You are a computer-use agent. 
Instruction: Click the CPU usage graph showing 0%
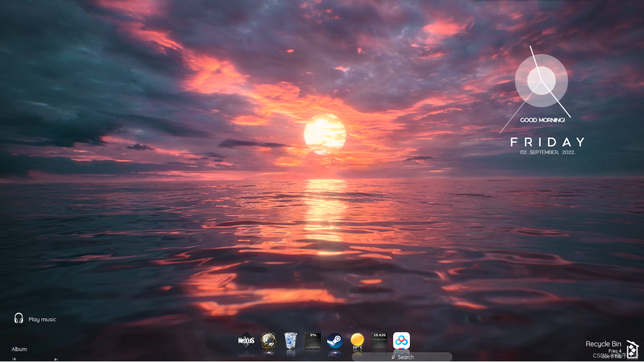(313, 340)
